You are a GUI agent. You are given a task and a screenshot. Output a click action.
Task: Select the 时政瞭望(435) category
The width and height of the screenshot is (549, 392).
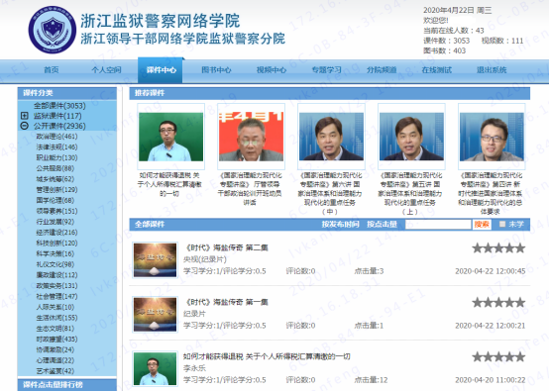[56, 339]
